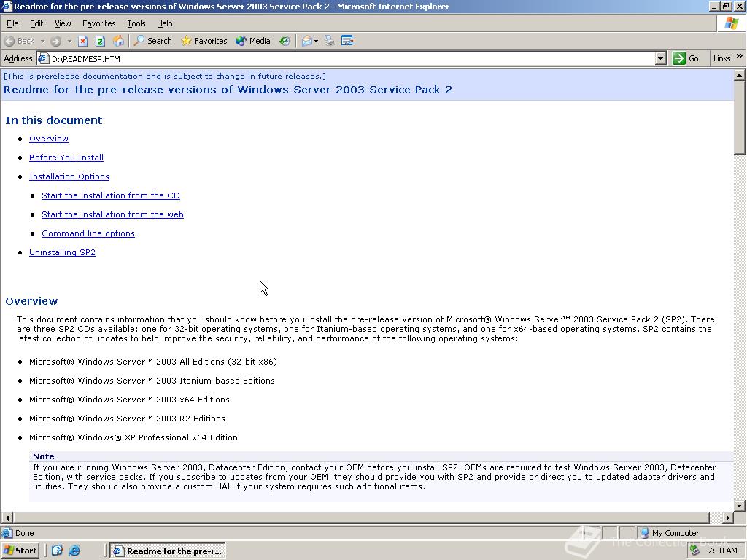The width and height of the screenshot is (747, 560).
Task: Open the Search pane
Action: (152, 41)
